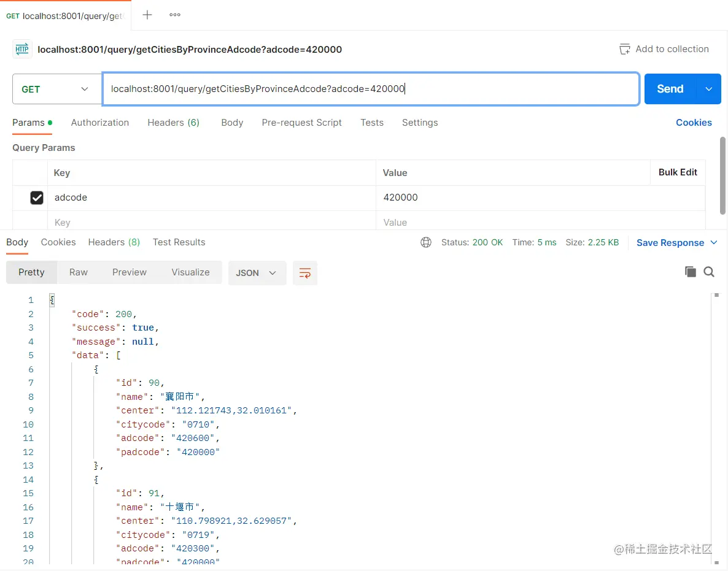
Task: Click center value 112.121743,32.010161
Action: pos(231,410)
